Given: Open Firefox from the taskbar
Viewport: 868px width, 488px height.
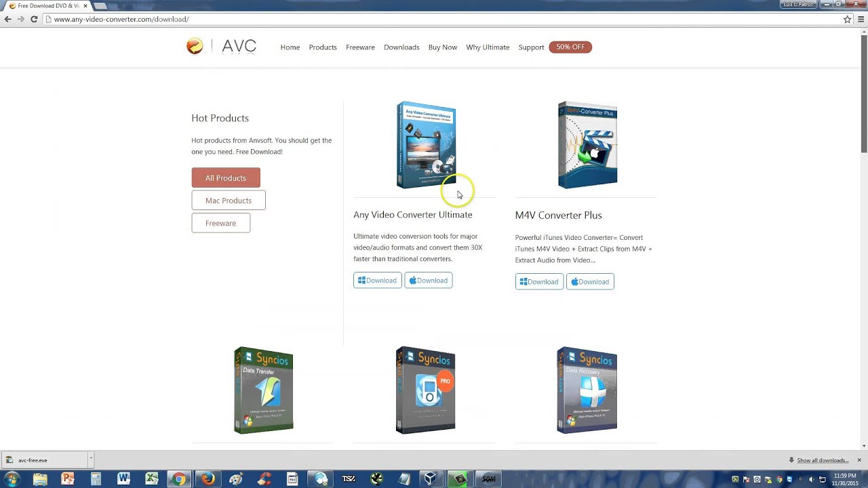Looking at the screenshot, I should click(208, 479).
